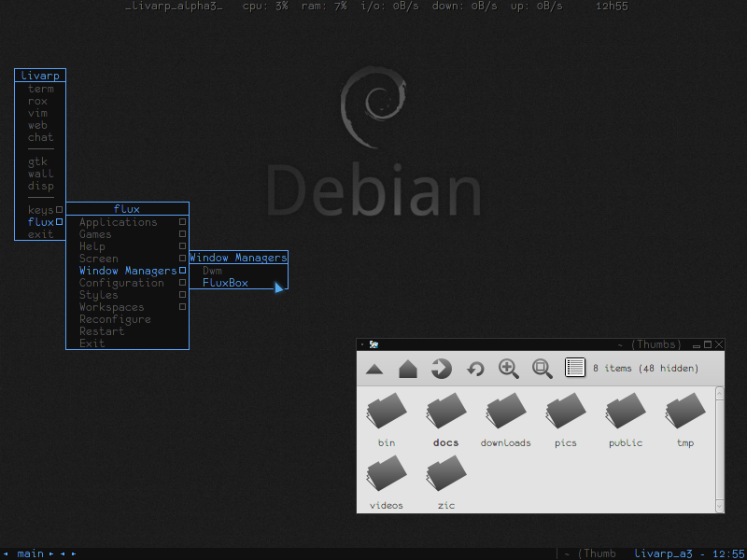The height and width of the screenshot is (560, 747).
Task: Minimize the Thumbs file manager window
Action: click(697, 345)
